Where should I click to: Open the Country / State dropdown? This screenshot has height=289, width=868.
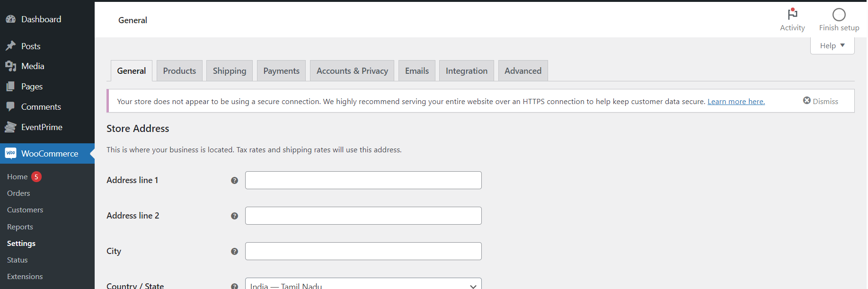pos(363,285)
